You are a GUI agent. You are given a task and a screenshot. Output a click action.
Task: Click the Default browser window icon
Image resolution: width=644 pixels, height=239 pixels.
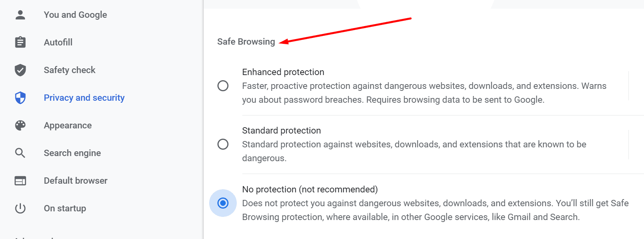[20, 181]
